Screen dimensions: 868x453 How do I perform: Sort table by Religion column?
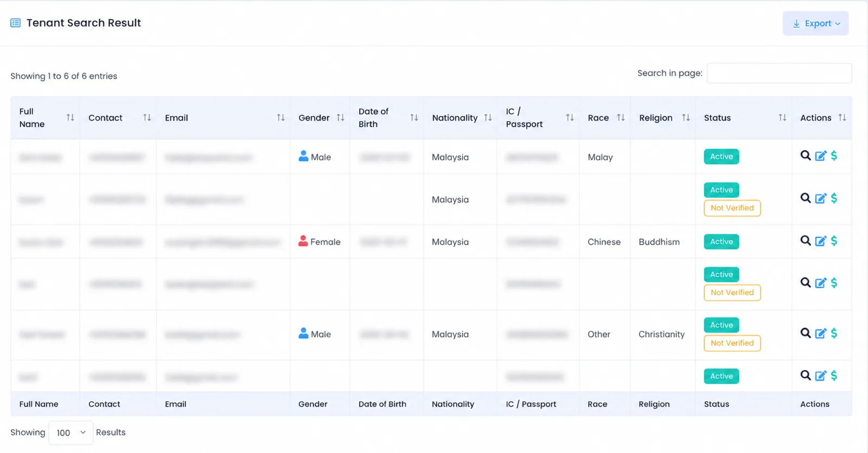[x=686, y=118]
